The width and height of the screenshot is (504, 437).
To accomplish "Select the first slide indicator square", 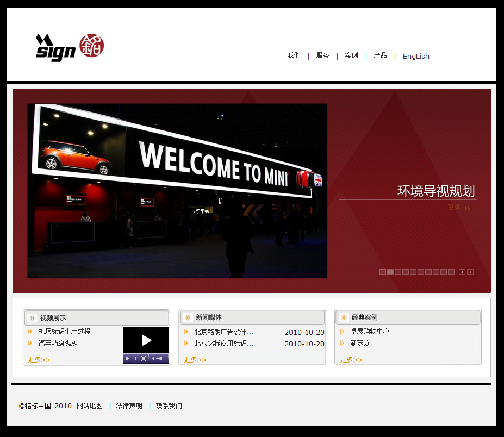I will click(x=383, y=272).
